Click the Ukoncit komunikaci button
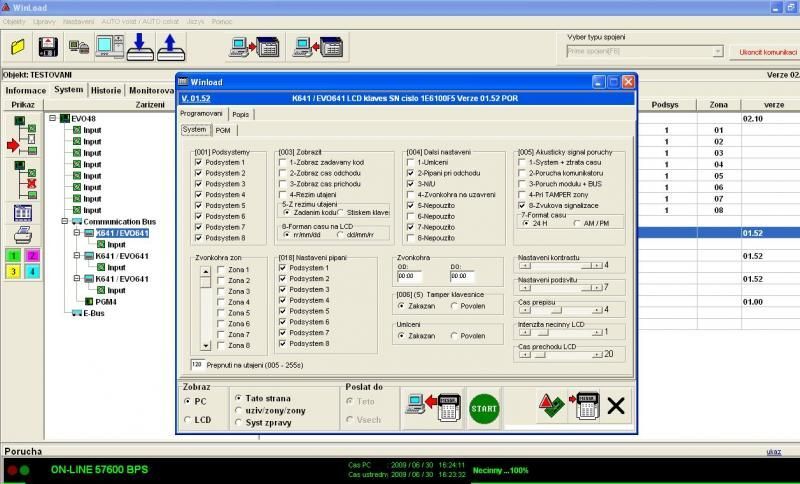Image resolution: width=800 pixels, height=484 pixels. click(767, 51)
